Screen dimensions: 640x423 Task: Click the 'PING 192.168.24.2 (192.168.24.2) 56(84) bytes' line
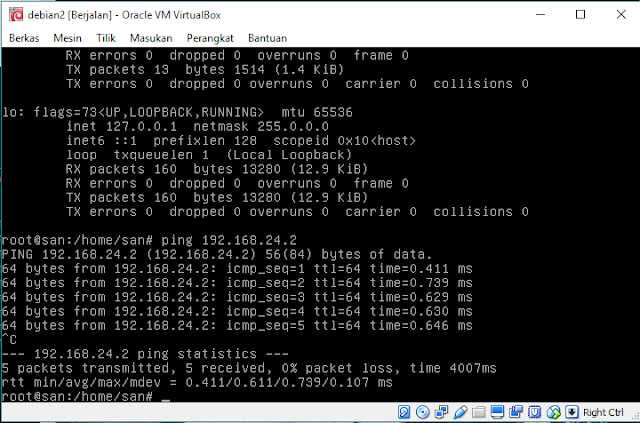(217, 254)
